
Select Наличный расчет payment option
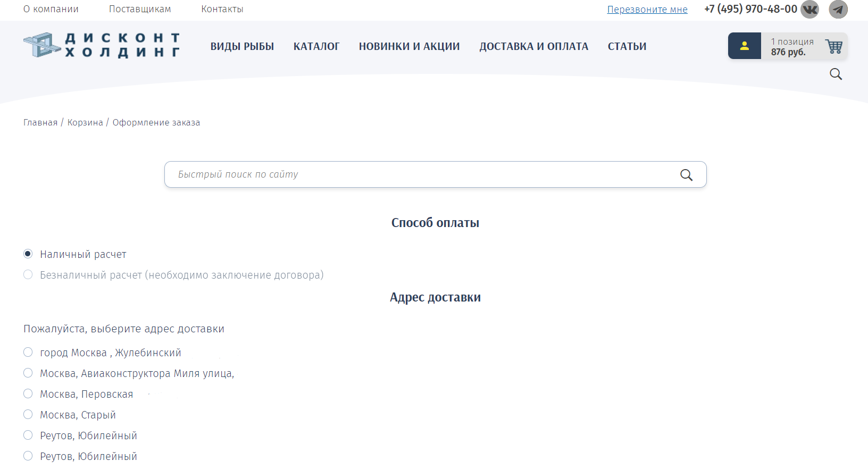point(28,254)
